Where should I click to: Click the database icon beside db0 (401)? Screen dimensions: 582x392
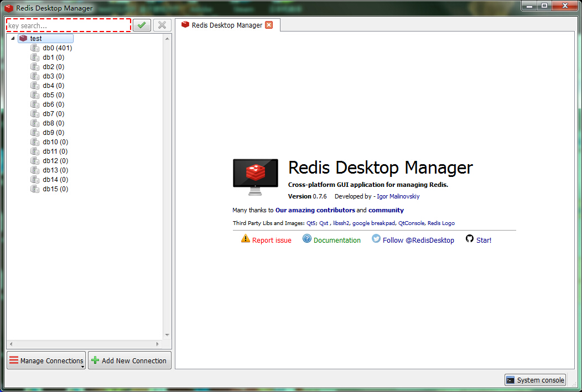[x=35, y=48]
